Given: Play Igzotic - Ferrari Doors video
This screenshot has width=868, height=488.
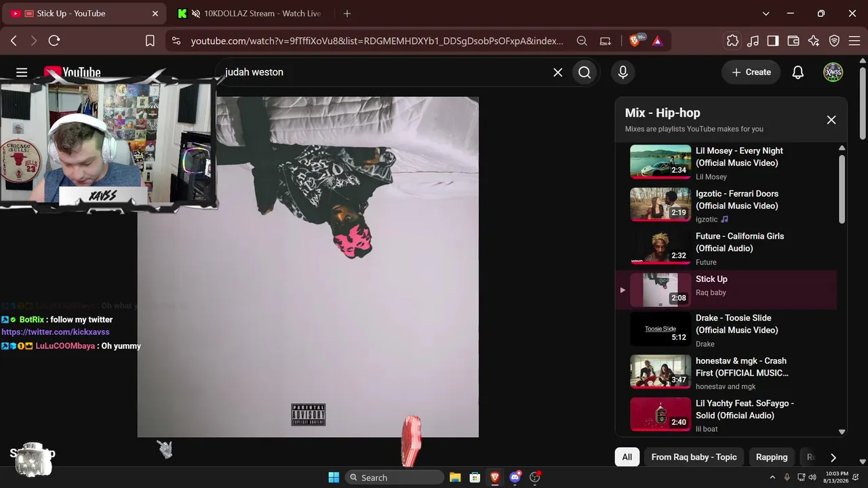Looking at the screenshot, I should coord(726,205).
